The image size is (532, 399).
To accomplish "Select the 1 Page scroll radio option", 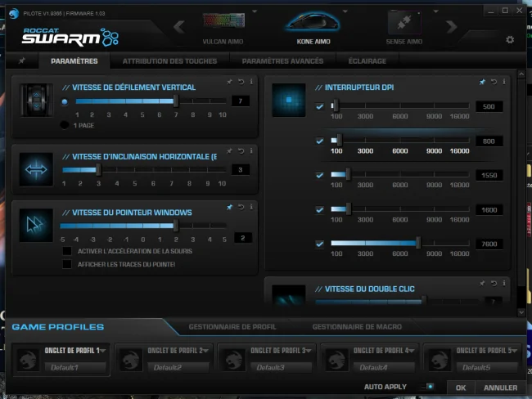I will tap(64, 125).
